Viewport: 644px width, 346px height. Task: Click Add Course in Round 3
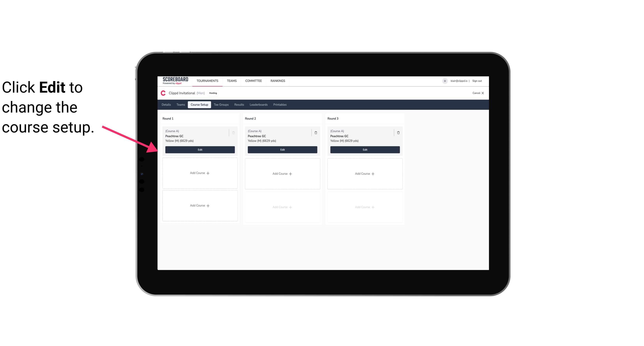click(x=365, y=173)
